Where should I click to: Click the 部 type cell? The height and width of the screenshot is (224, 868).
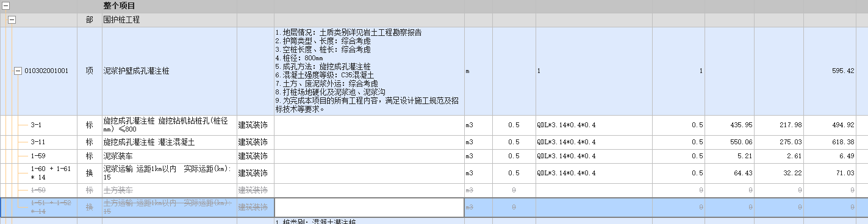point(89,19)
